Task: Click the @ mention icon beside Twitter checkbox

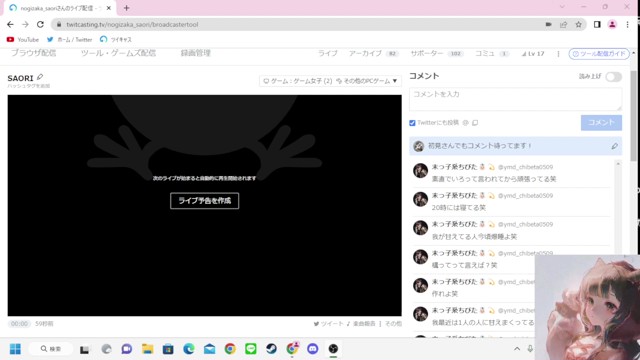Action: 465,122
